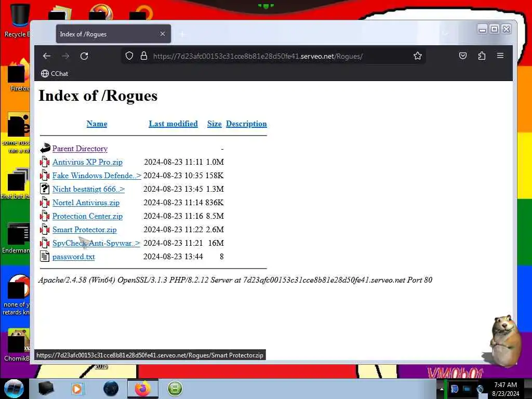This screenshot has height=399, width=532.
Task: Click the site security padlock icon
Action: [144, 56]
